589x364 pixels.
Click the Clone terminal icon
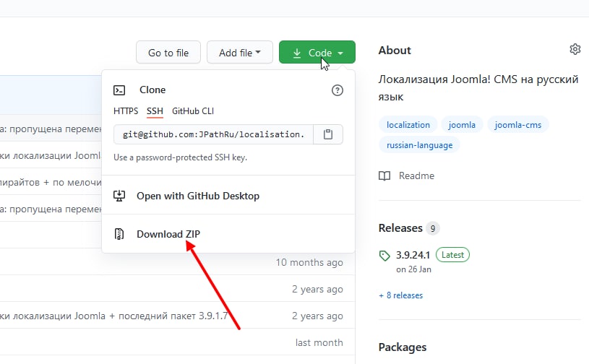tap(121, 90)
